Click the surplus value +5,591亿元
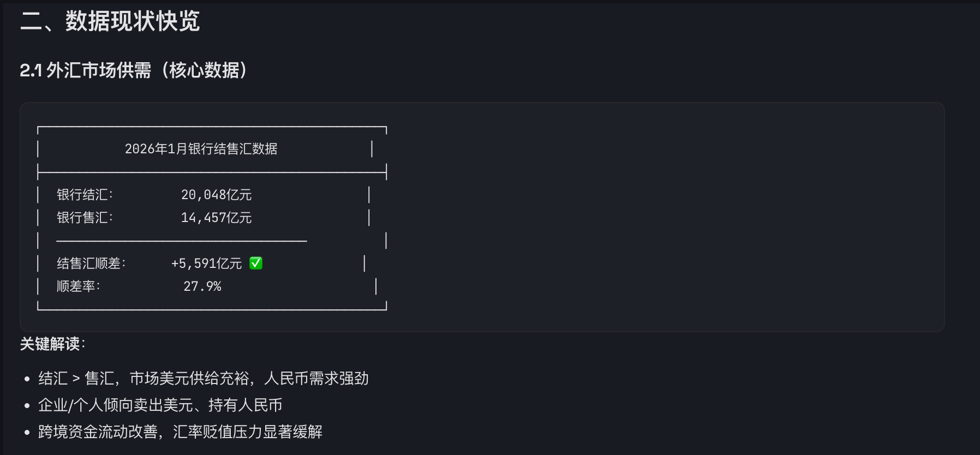Viewport: 980px width, 455px height. [x=206, y=264]
